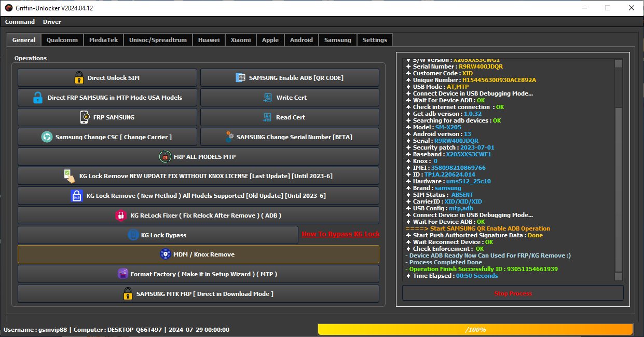Screen dimensions: 644x337
Task: Click the green circular icon on FRP ALL MODELS MTP
Action: click(x=165, y=157)
